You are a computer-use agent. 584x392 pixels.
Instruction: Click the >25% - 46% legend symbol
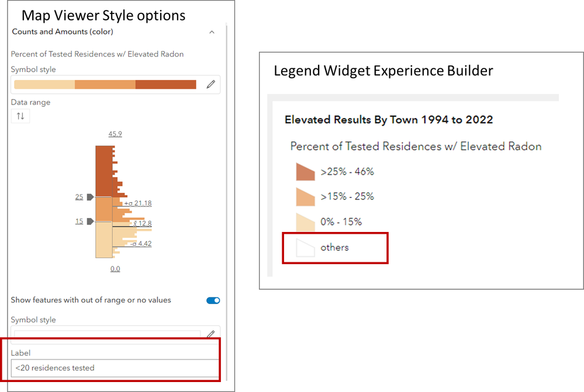305,172
